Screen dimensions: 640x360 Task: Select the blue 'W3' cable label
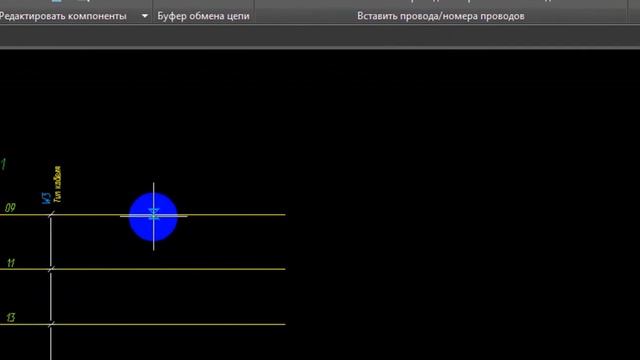point(46,198)
